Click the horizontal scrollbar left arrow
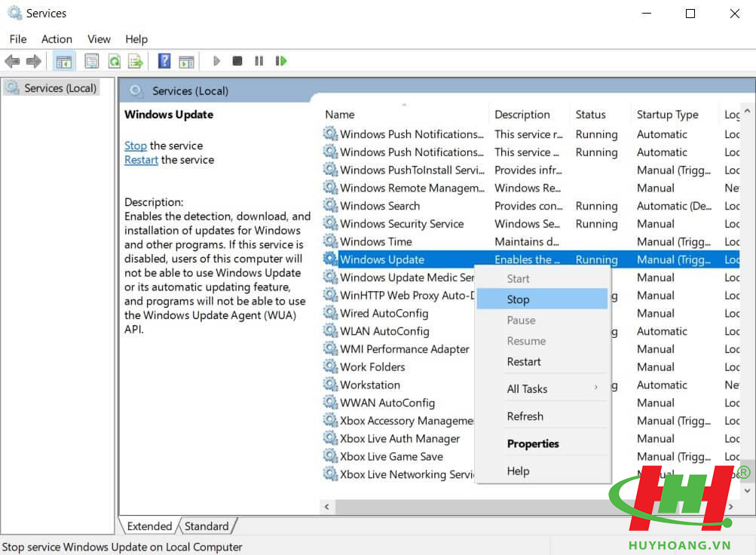 click(x=327, y=506)
